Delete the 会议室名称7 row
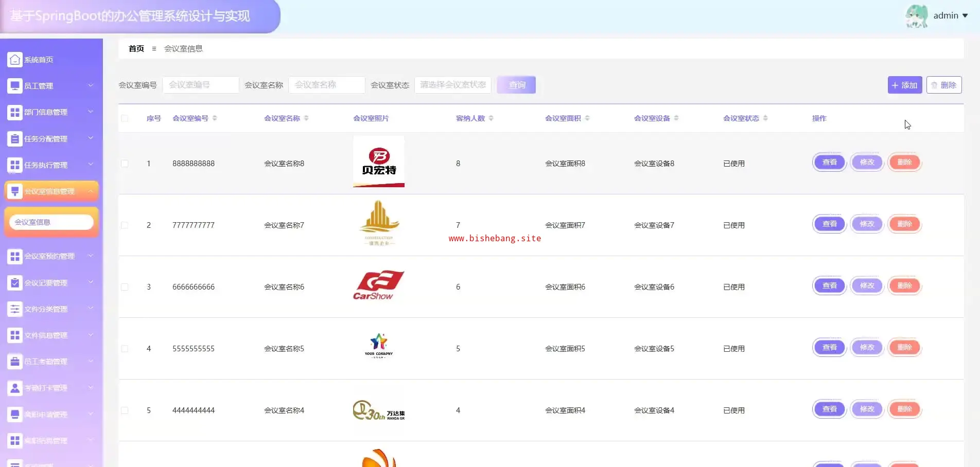Image resolution: width=980 pixels, height=467 pixels. tap(905, 224)
